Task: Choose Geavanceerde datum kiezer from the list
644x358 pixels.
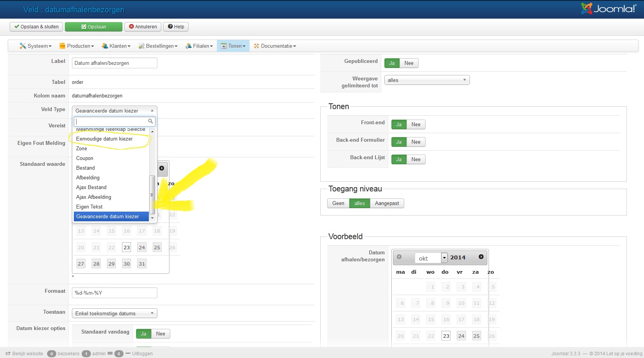Action: click(111, 217)
